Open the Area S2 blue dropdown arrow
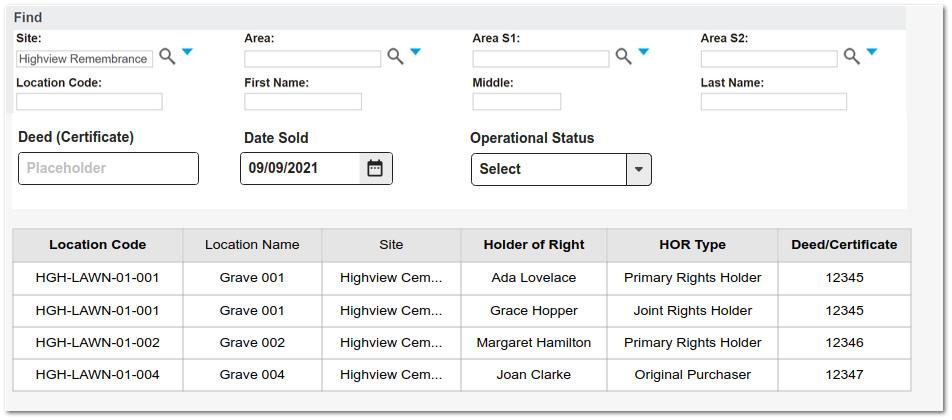952x420 pixels. pyautogui.click(x=872, y=52)
